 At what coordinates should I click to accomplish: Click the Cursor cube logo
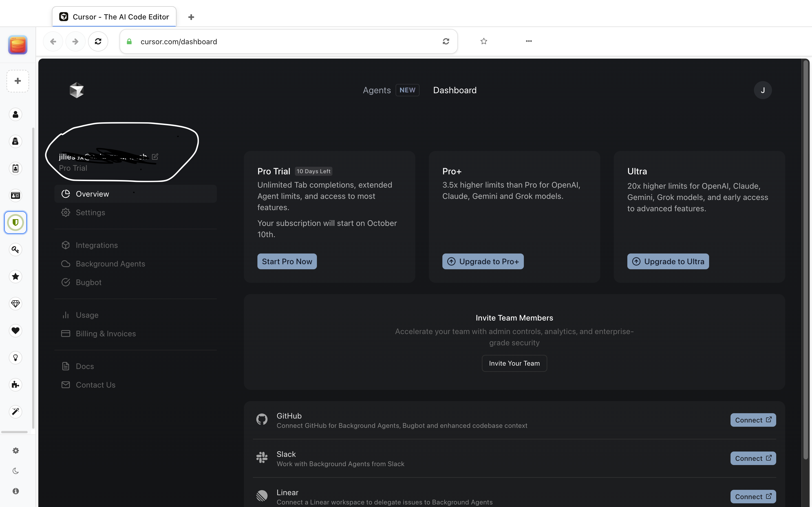point(76,90)
